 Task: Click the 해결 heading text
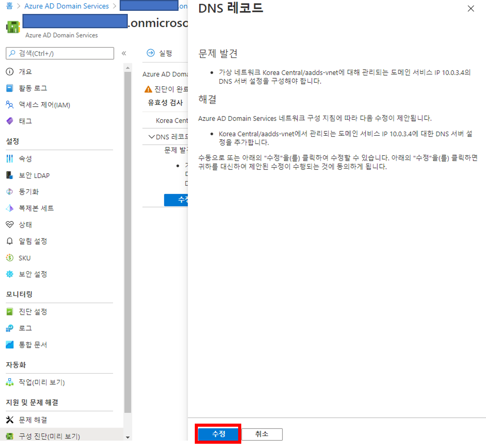208,99
